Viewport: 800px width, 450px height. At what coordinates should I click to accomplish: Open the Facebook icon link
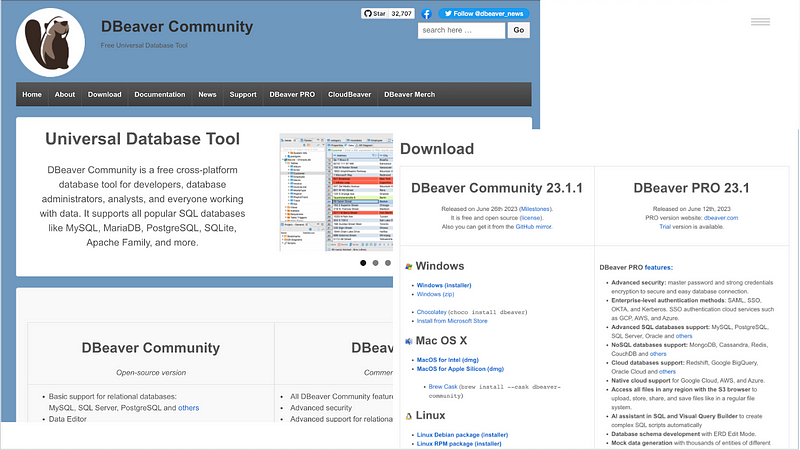pos(427,14)
